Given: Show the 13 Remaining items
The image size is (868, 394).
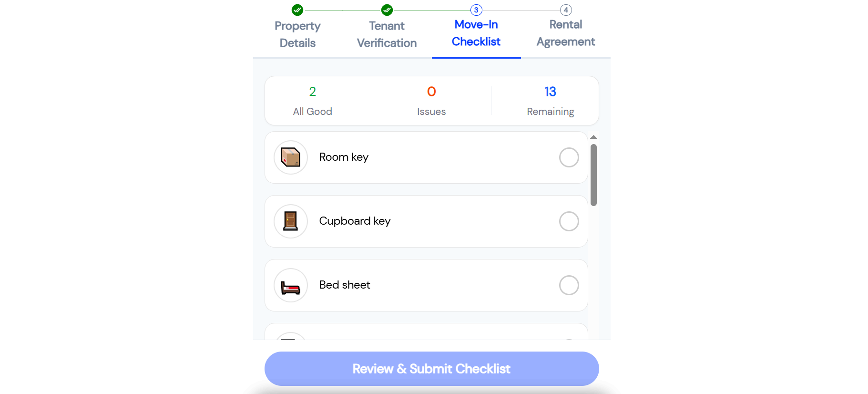Looking at the screenshot, I should click(x=550, y=101).
